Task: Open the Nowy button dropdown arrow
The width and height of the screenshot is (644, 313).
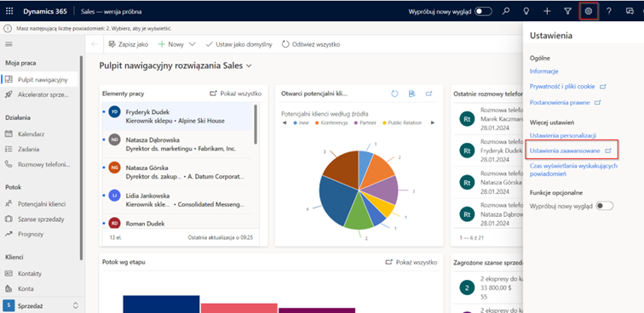Action: [x=192, y=44]
